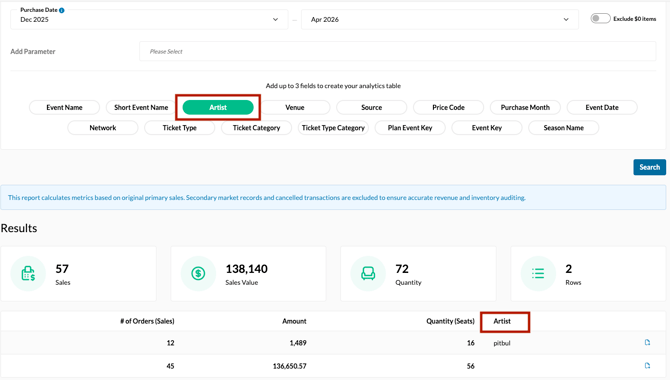The image size is (670, 380).
Task: Click the pitbul artist cell
Action: (502, 343)
